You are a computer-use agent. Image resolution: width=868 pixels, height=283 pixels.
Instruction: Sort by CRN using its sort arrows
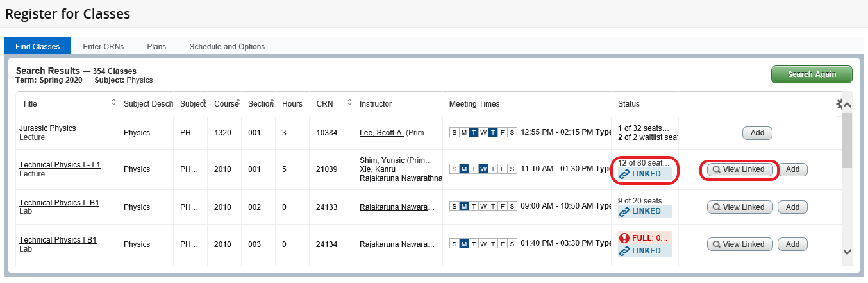[x=349, y=103]
